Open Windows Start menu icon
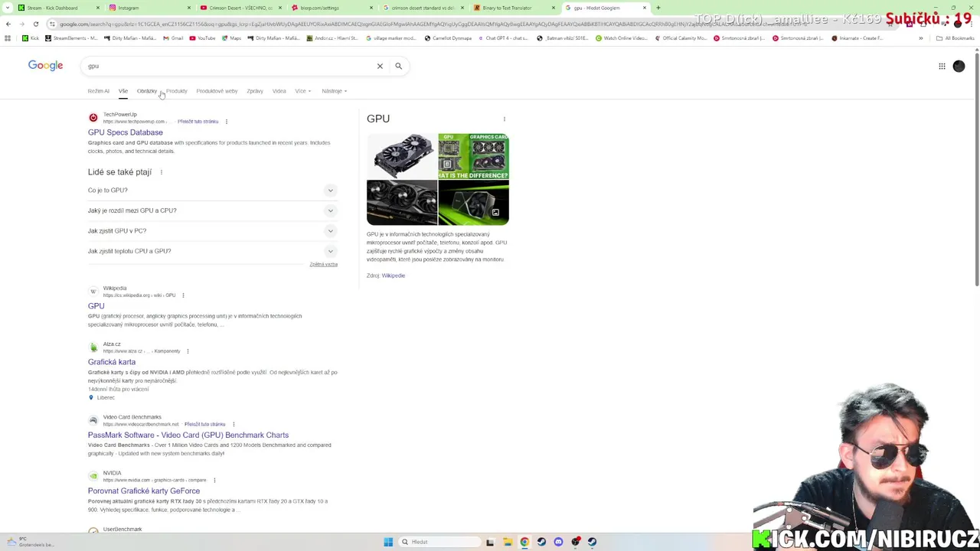This screenshot has width=980, height=551. (x=388, y=542)
